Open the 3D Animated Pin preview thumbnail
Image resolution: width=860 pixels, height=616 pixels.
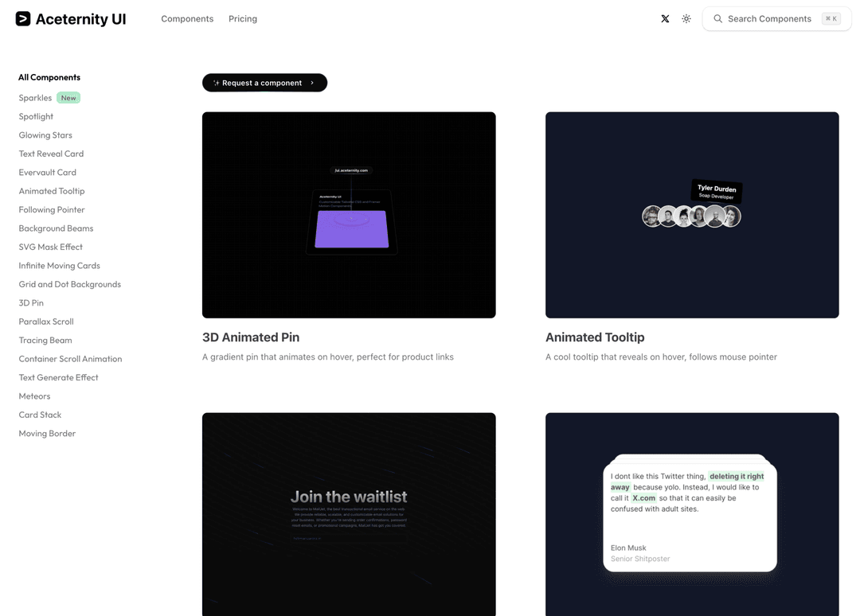click(x=349, y=215)
